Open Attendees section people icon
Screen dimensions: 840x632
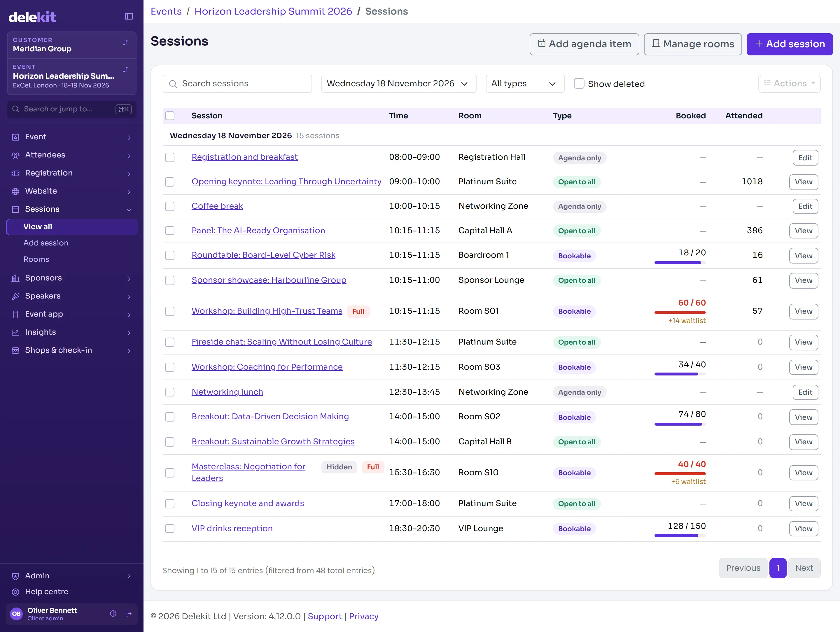[15, 155]
